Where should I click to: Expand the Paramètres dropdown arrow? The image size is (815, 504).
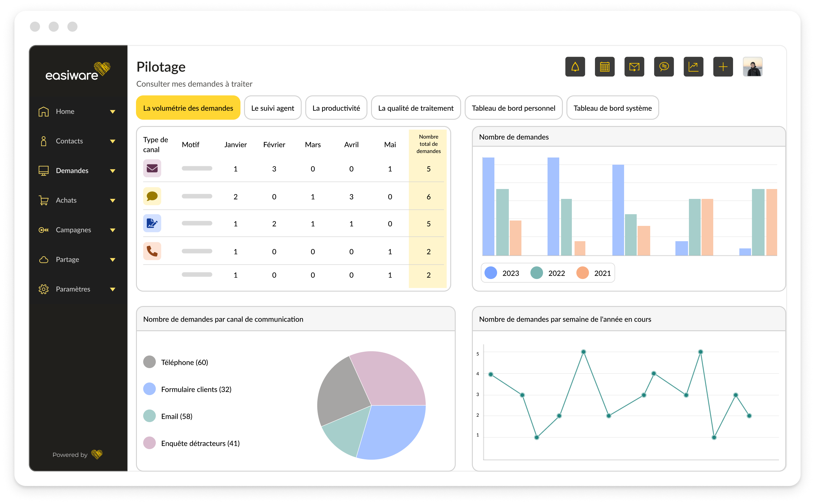tap(113, 289)
